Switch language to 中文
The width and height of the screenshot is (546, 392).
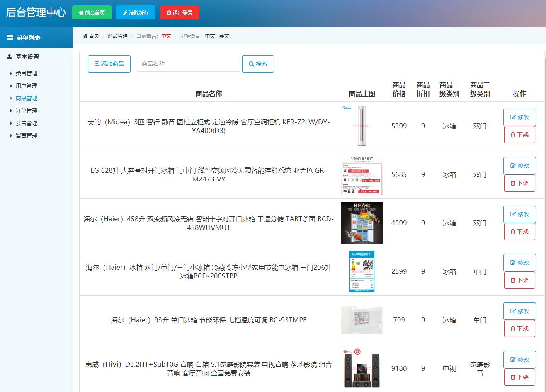tap(210, 36)
